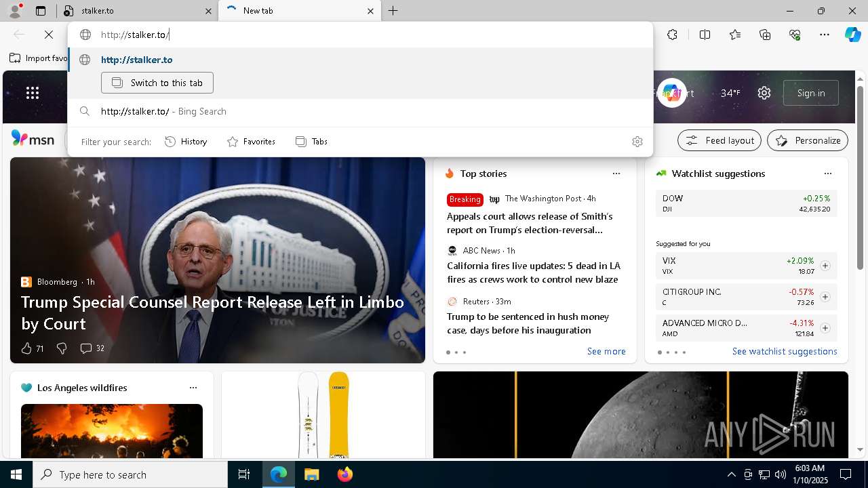Add Advanced Micro Devices to watchlist
The image size is (868, 488).
(x=825, y=328)
